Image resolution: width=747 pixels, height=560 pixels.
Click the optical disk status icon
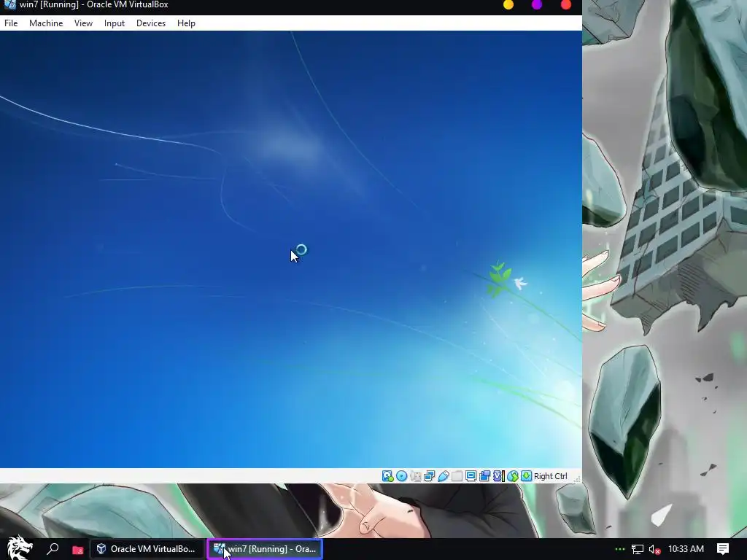tap(402, 476)
